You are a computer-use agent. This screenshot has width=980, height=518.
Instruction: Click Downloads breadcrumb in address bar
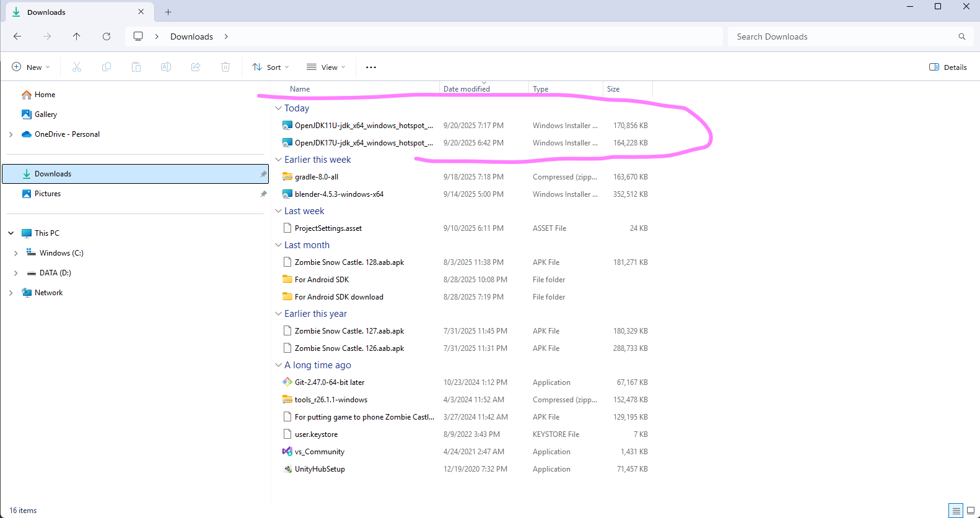click(x=191, y=37)
